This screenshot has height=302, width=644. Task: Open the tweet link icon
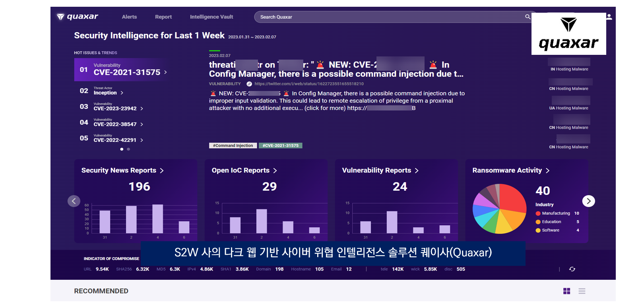pos(249,84)
